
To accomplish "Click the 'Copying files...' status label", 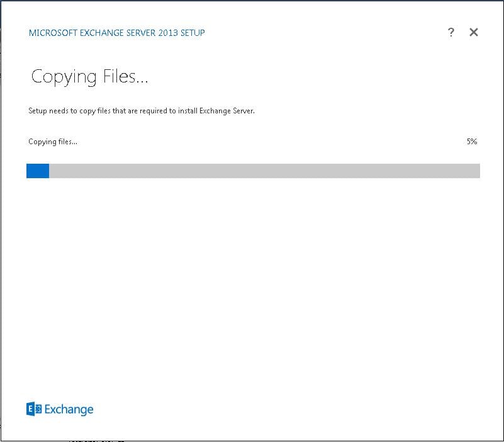I will tap(53, 142).
